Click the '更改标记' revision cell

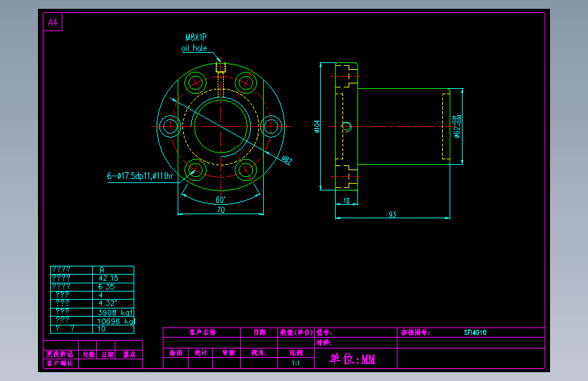point(60,354)
